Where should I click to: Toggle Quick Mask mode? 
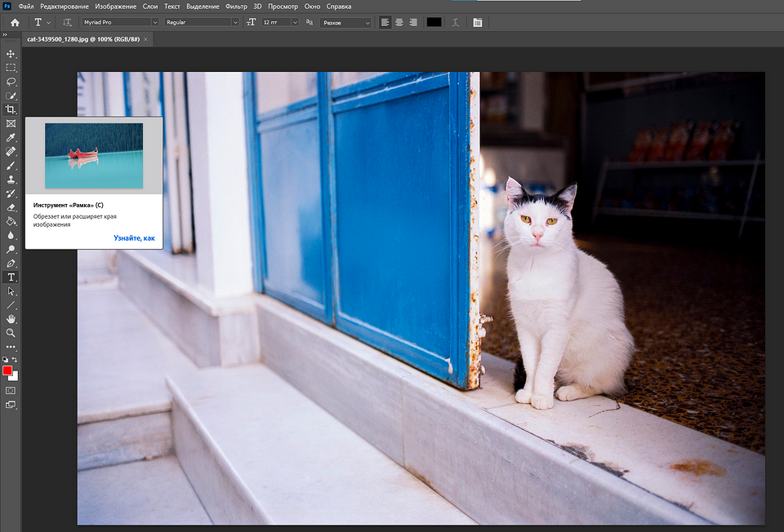coord(11,391)
